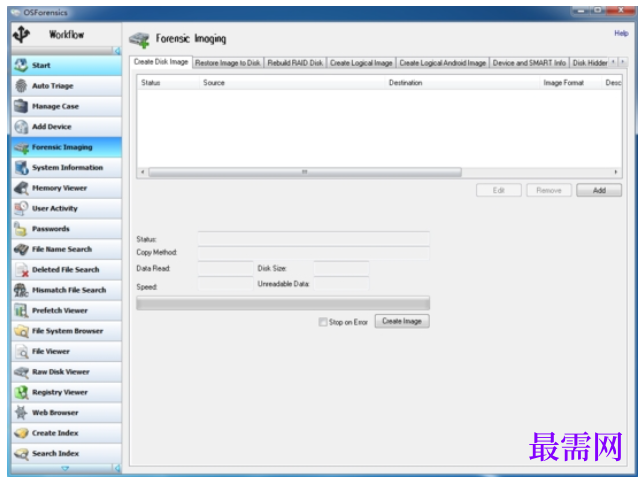The image size is (641, 478).
Task: Click the Create Image button
Action: 402,321
